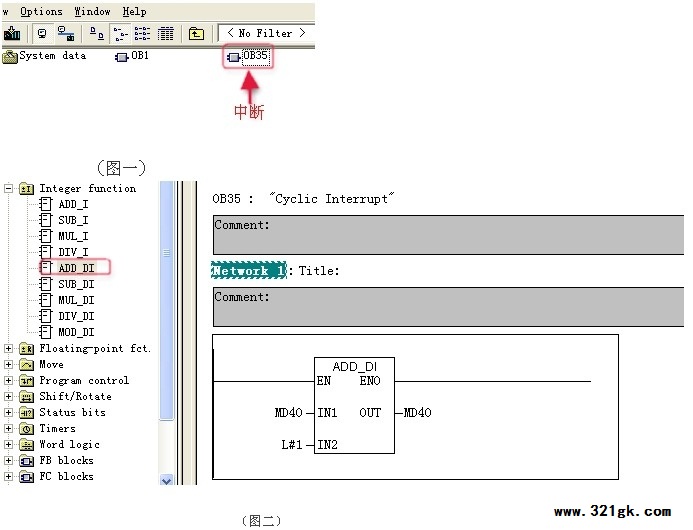Select the OB1 block
This screenshot has width=693, height=530.
tap(132, 56)
